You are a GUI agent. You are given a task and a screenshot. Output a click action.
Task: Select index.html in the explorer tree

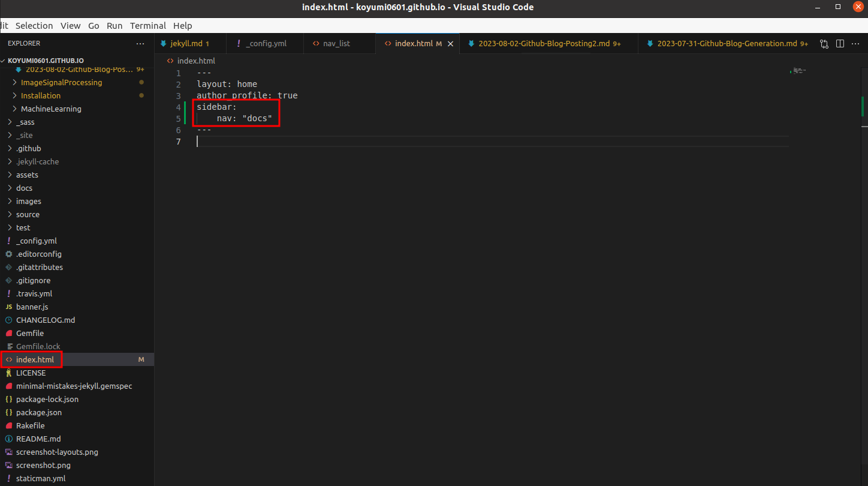click(x=77, y=359)
